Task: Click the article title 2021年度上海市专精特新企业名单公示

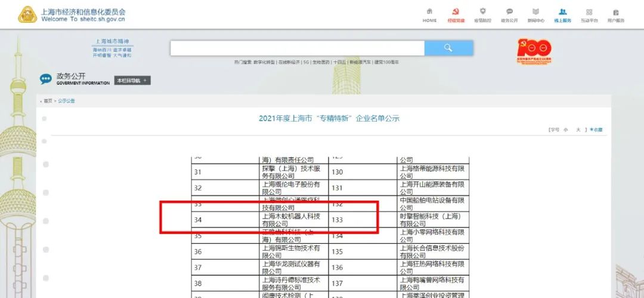Action: (x=329, y=118)
